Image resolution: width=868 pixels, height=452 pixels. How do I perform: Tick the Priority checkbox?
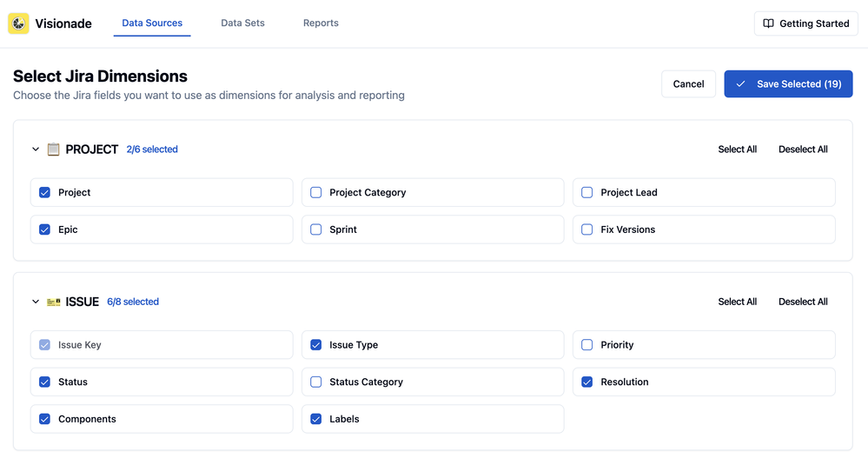click(x=587, y=344)
